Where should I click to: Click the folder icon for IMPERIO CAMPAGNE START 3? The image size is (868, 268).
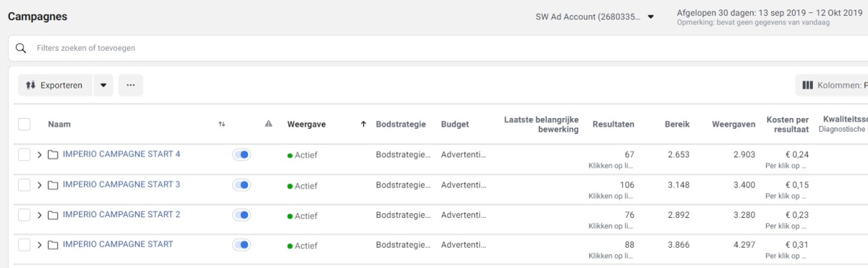pos(53,185)
